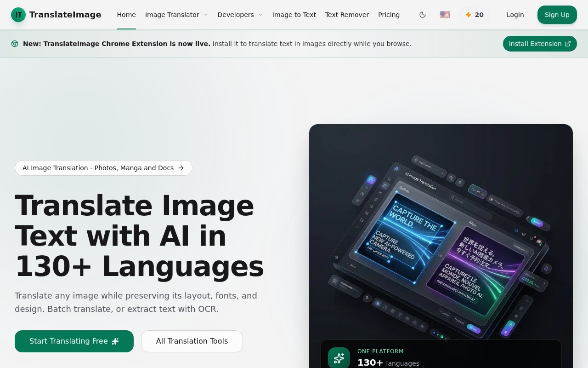Open the US flag language selector
Viewport: 588px width, 368px height.
pyautogui.click(x=445, y=15)
